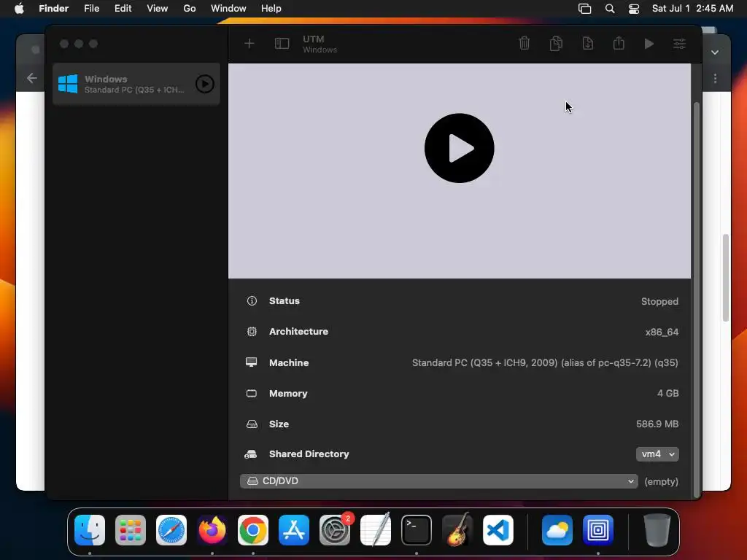This screenshot has width=747, height=560.
Task: Open Control Center in the menu bar
Action: [x=634, y=9]
